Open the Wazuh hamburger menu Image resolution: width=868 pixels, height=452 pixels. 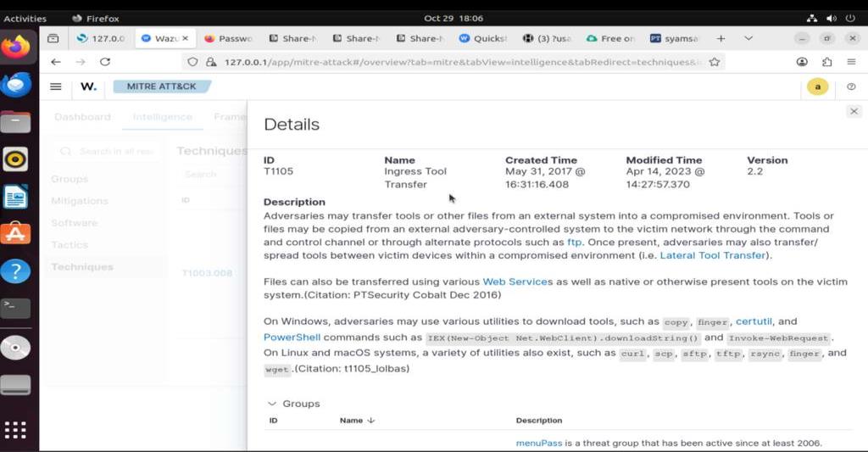[56, 86]
